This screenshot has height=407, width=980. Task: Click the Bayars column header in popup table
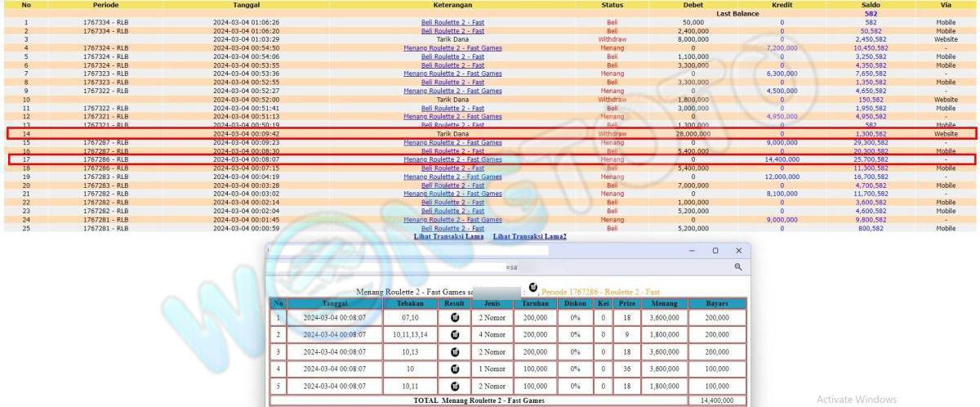[717, 303]
